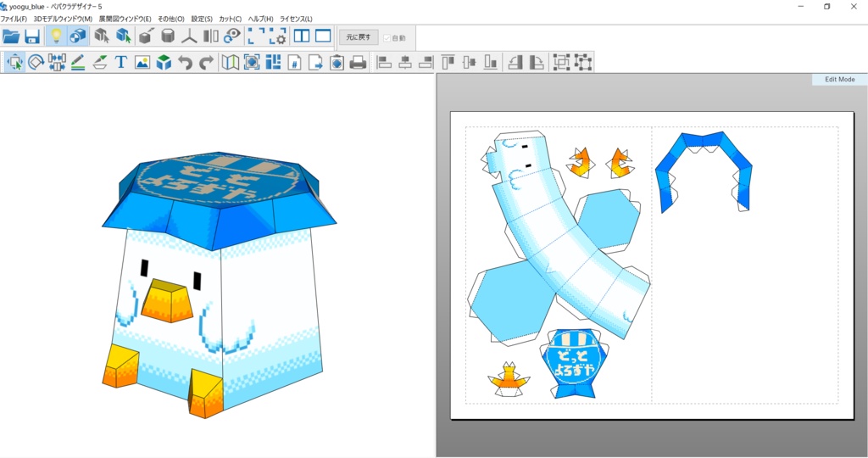Align parts top icon
868x458 pixels.
tap(448, 62)
